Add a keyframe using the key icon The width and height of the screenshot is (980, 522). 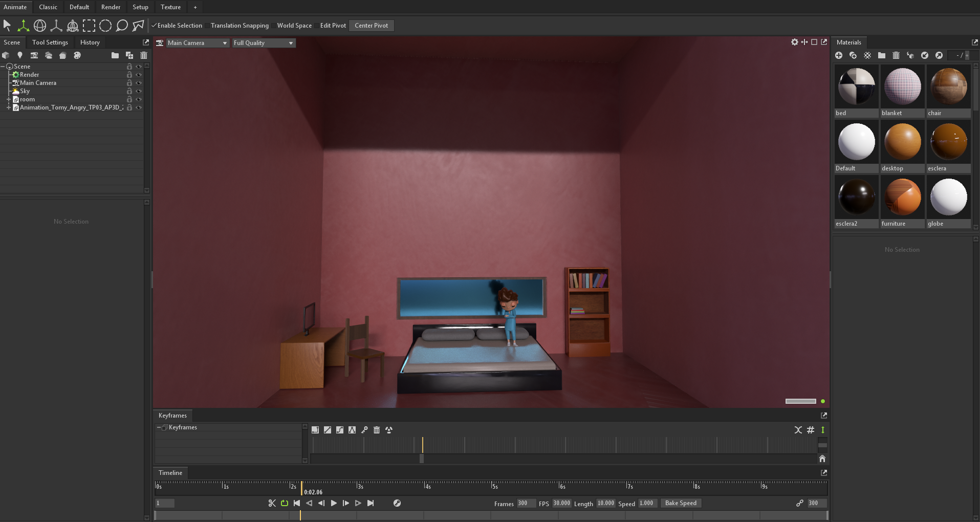tap(364, 430)
